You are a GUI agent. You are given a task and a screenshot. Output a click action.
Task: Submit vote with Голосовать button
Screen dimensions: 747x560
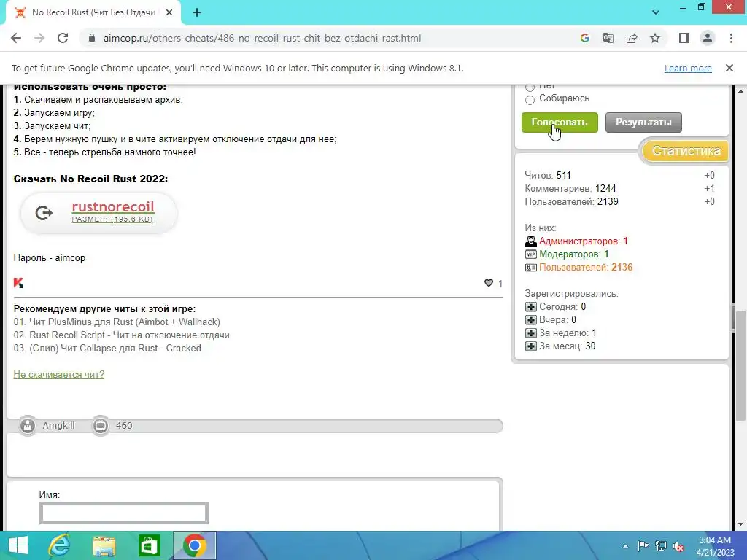click(560, 122)
